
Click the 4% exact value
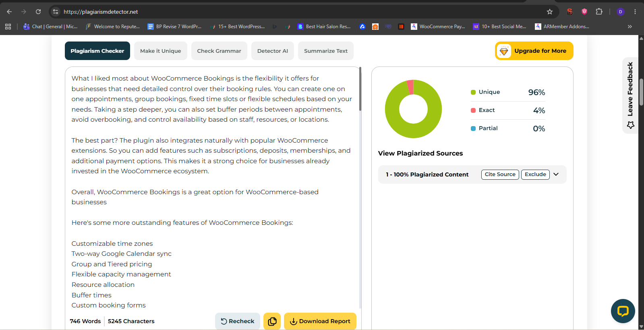pyautogui.click(x=539, y=110)
